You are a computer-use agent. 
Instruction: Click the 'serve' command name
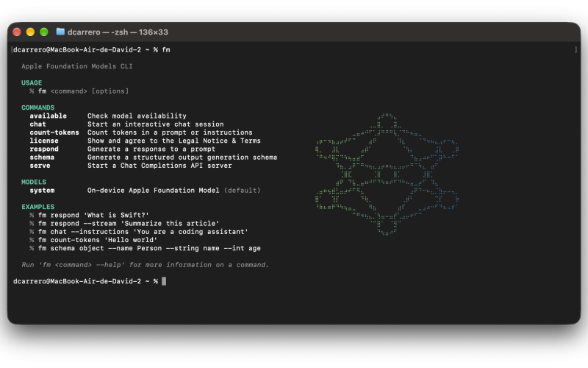pos(40,166)
